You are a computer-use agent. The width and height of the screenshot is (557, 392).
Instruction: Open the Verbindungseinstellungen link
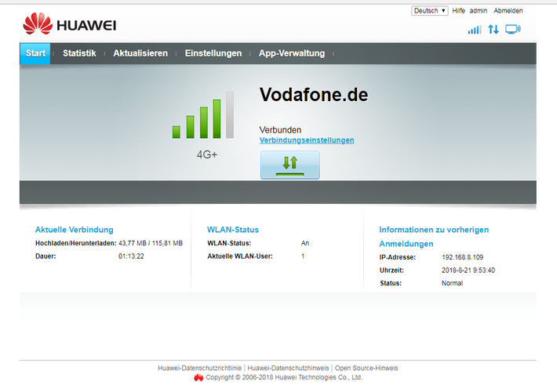pyautogui.click(x=307, y=140)
